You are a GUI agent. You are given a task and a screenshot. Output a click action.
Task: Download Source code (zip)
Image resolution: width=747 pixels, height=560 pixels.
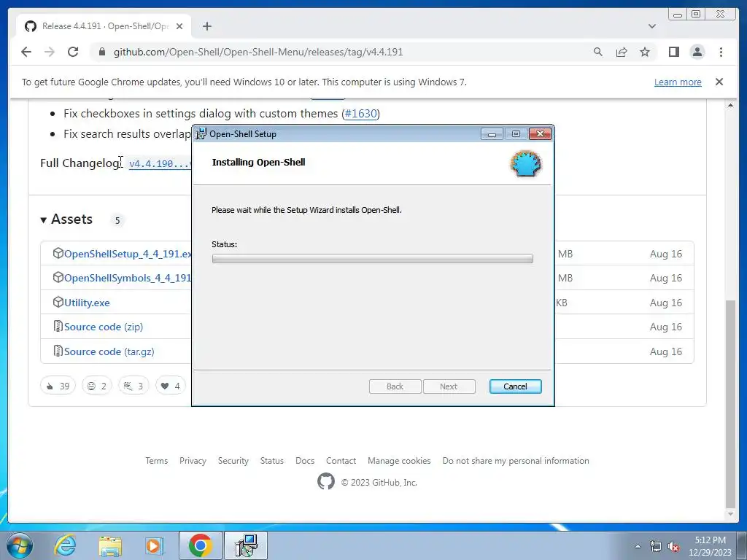point(104,327)
